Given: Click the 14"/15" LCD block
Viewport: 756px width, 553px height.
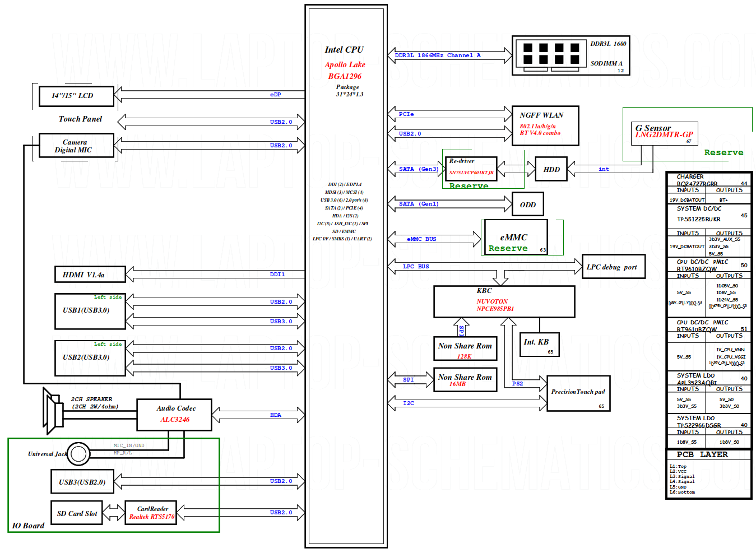Looking at the screenshot, I should coord(76,96).
